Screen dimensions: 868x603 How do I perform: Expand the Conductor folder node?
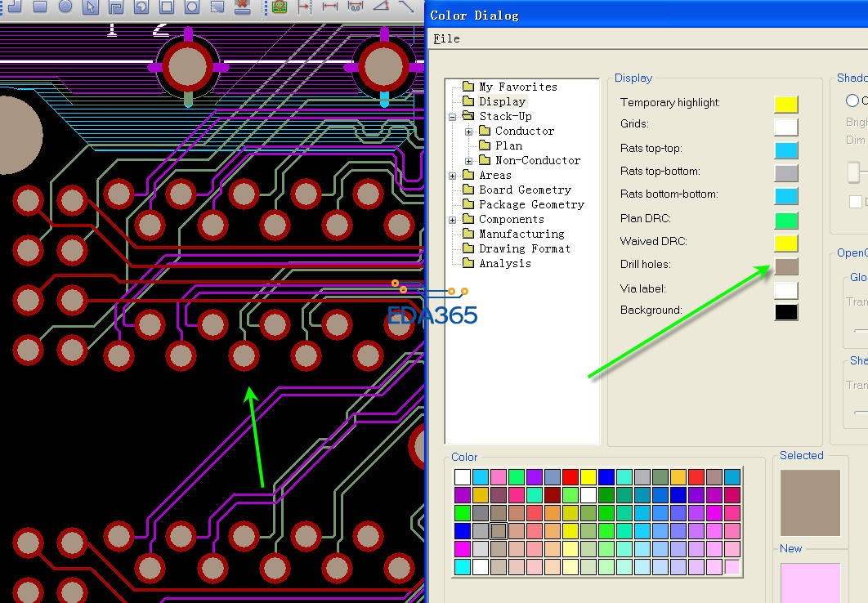(469, 132)
